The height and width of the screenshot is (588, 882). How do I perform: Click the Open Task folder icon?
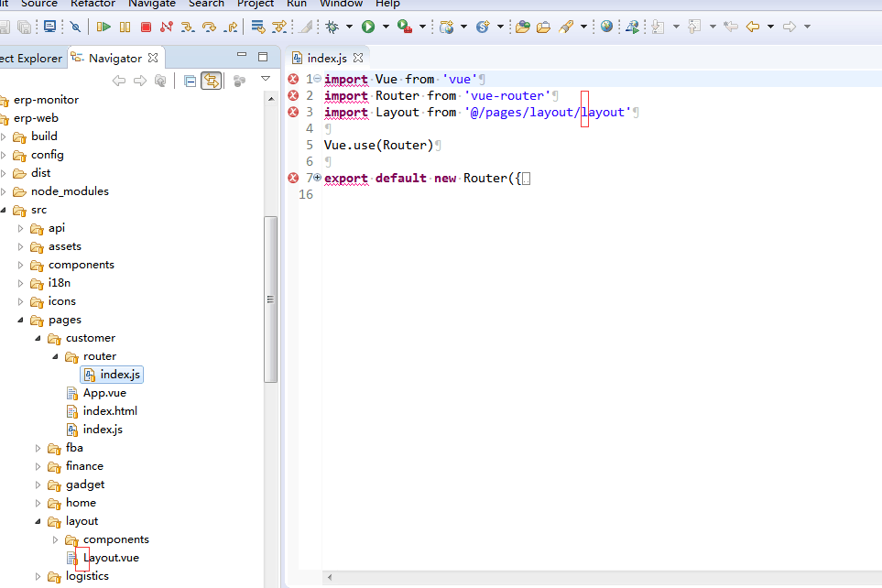click(x=543, y=27)
